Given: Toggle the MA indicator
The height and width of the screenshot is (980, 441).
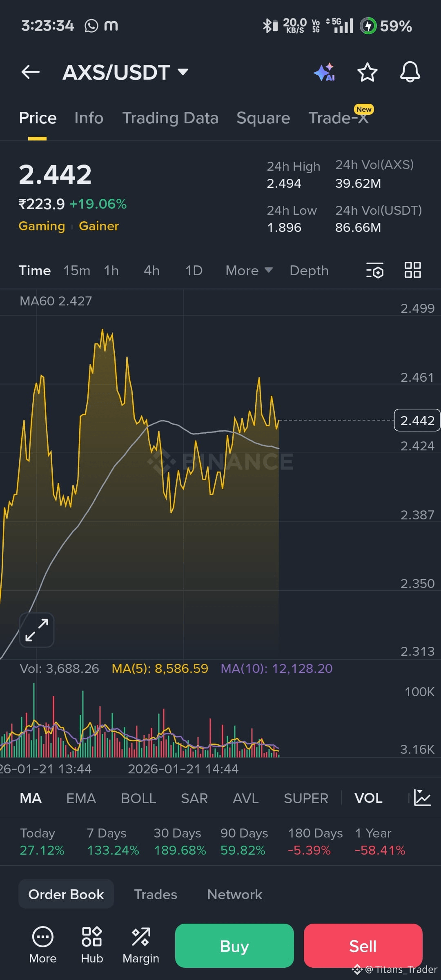Looking at the screenshot, I should [31, 798].
